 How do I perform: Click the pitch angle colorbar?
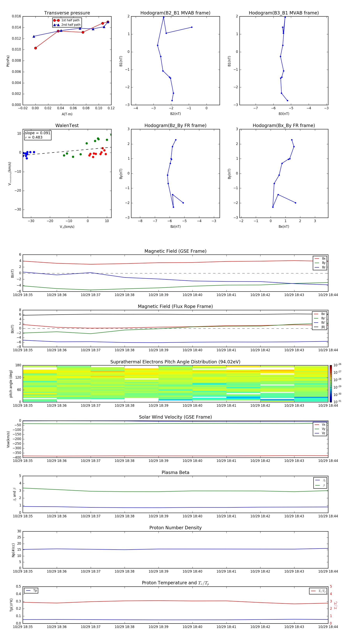pyautogui.click(x=331, y=383)
